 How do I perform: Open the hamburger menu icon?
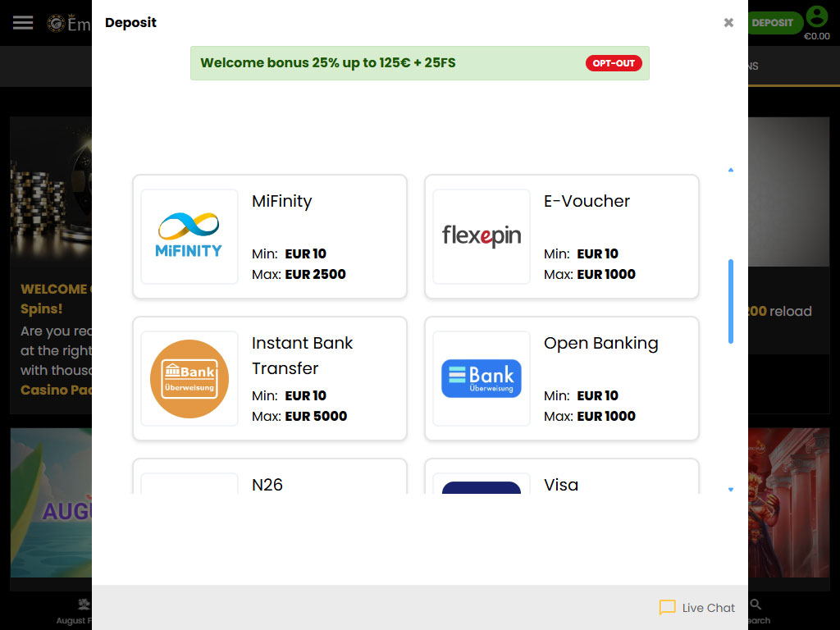click(23, 22)
